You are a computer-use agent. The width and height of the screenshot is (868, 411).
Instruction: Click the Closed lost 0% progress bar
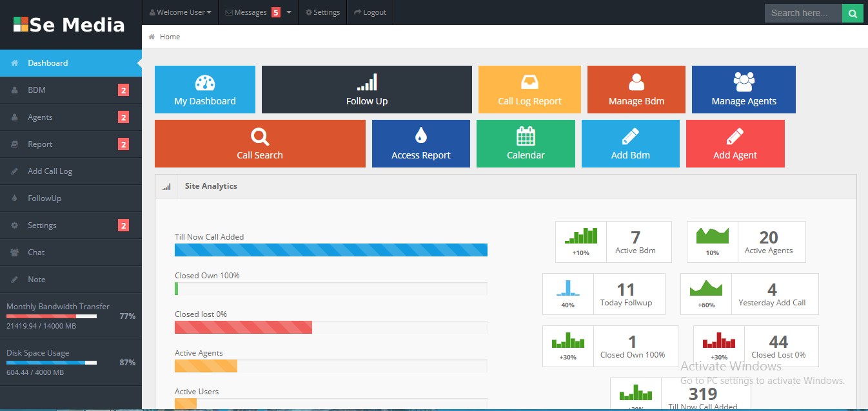(x=331, y=327)
